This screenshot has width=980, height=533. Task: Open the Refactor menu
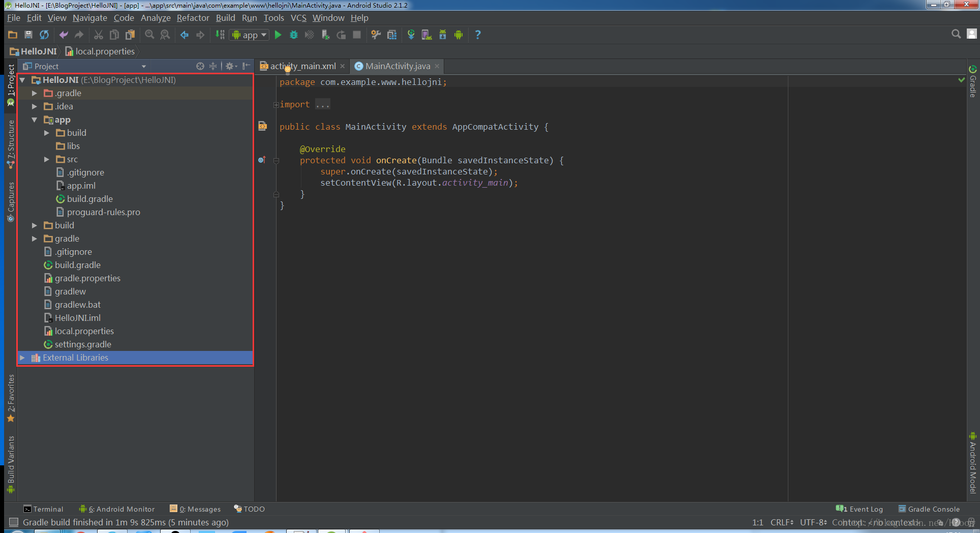(x=193, y=18)
